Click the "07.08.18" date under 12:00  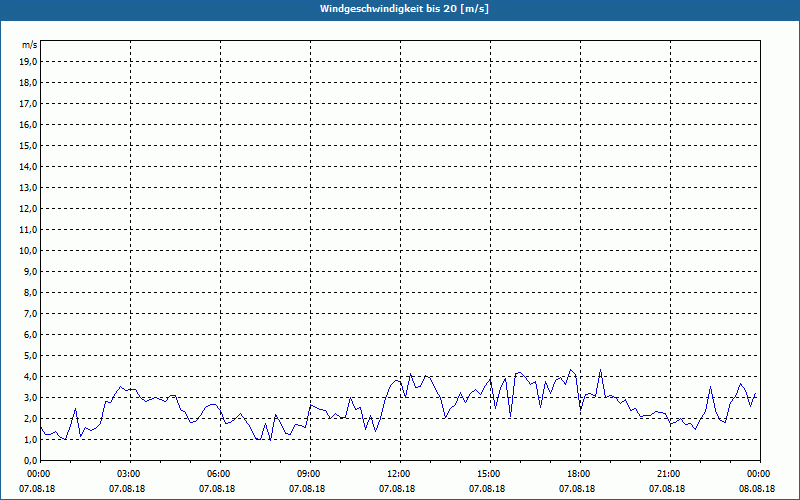coord(396,488)
